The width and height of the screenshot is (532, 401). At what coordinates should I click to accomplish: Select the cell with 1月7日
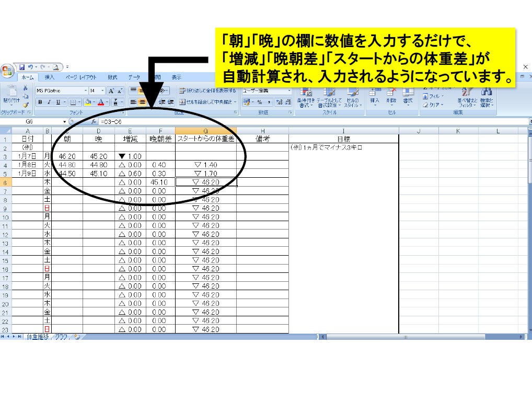coord(27,156)
